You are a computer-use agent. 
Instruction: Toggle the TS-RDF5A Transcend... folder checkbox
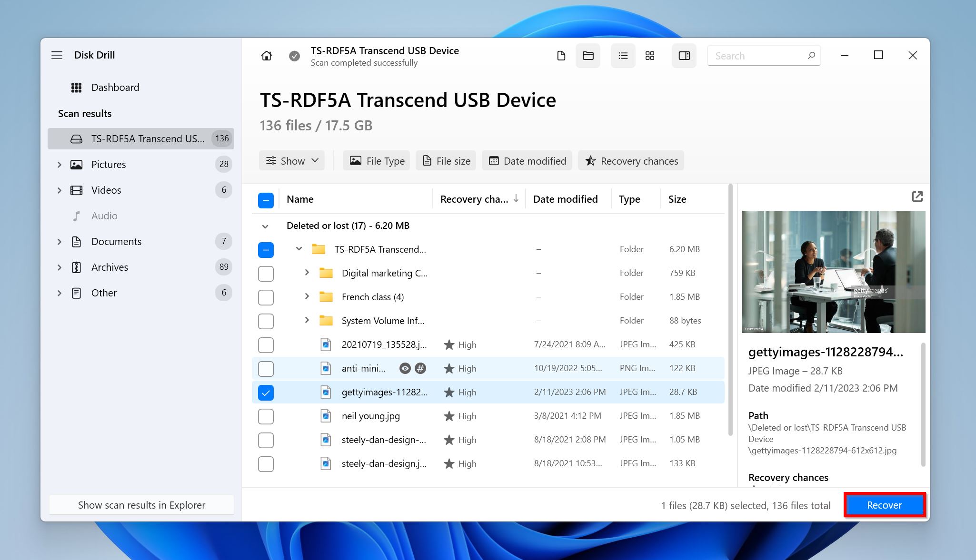pyautogui.click(x=267, y=248)
